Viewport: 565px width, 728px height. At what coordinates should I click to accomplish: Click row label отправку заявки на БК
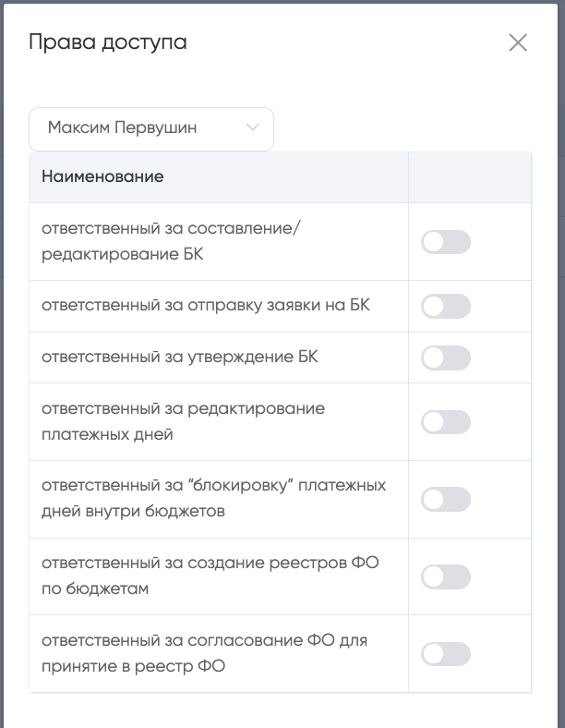[x=206, y=305]
